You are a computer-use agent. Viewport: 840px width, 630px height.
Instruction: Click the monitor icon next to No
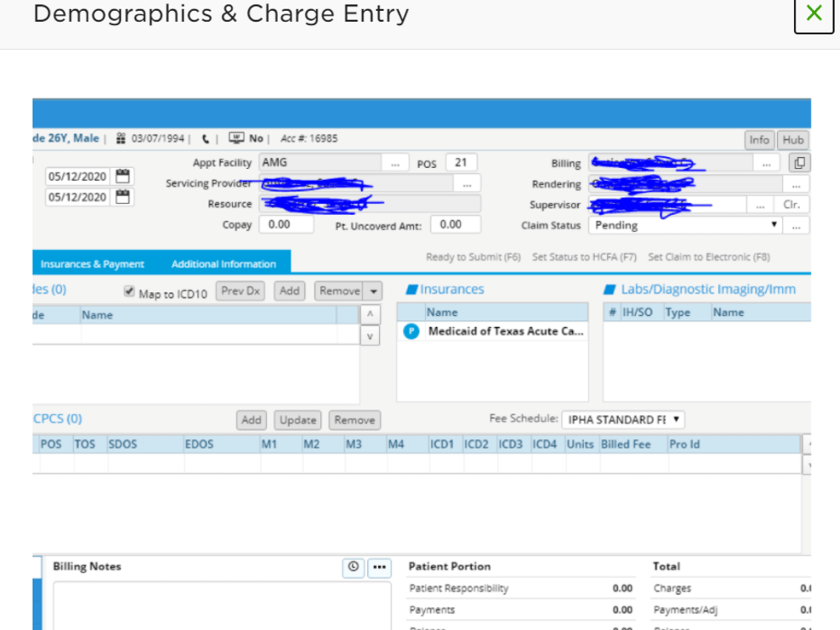click(236, 139)
